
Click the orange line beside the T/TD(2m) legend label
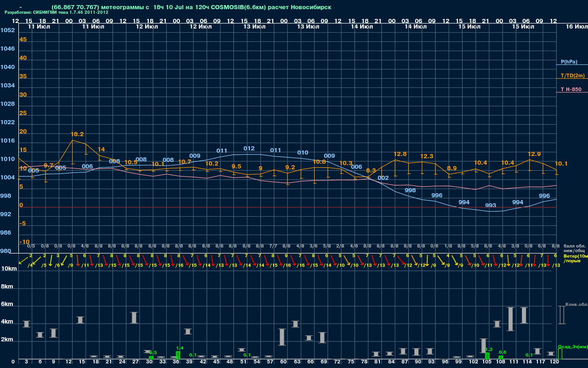tap(572, 79)
